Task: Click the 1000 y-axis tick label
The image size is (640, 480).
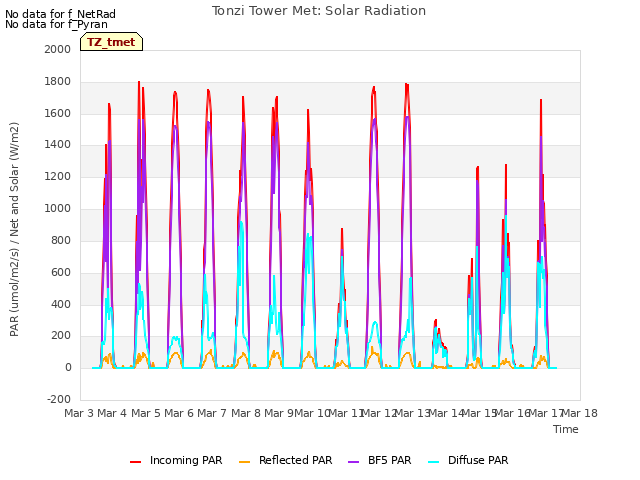Action: coord(58,208)
